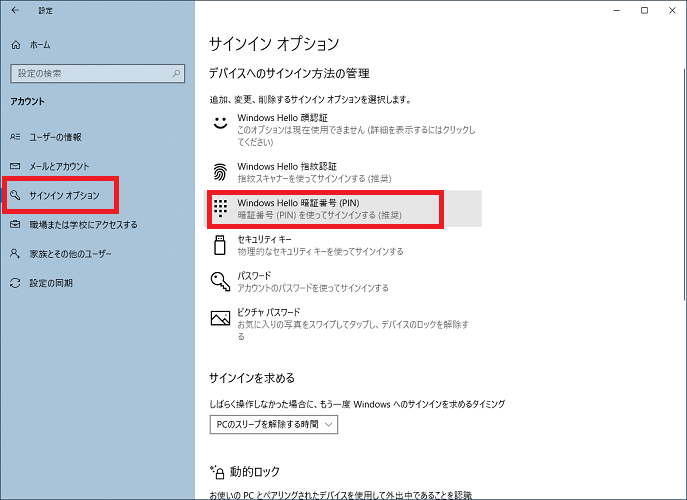Image resolution: width=687 pixels, height=500 pixels.
Task: Open 職場または学校にアクセスする page
Action: click(x=83, y=224)
